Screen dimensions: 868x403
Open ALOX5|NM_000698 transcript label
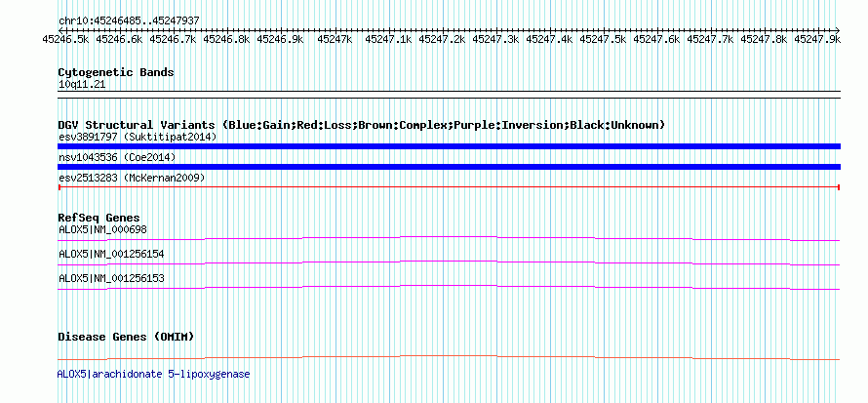click(x=102, y=229)
